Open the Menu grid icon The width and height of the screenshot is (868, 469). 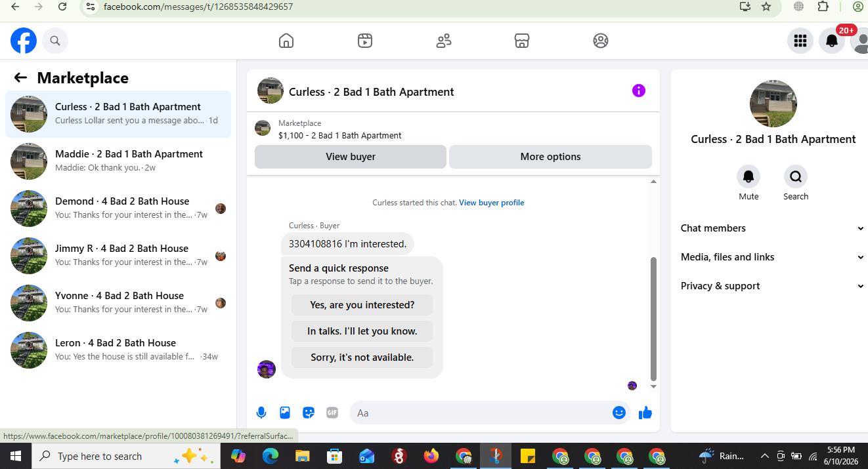(800, 41)
